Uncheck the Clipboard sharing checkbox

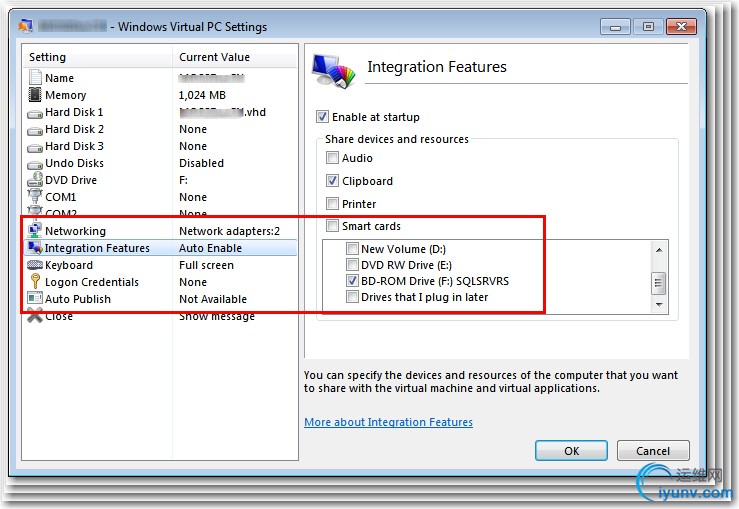click(332, 181)
